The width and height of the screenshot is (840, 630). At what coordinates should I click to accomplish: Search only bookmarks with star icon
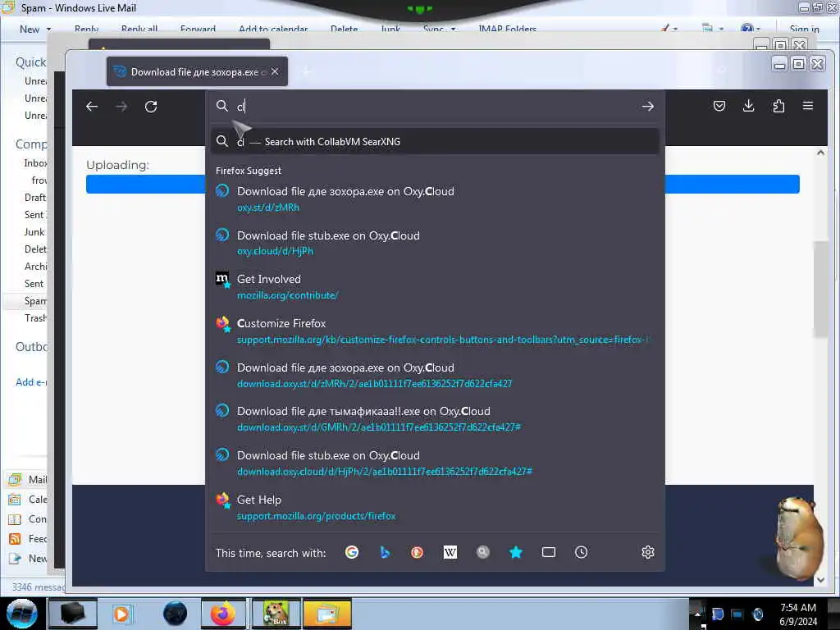click(516, 552)
